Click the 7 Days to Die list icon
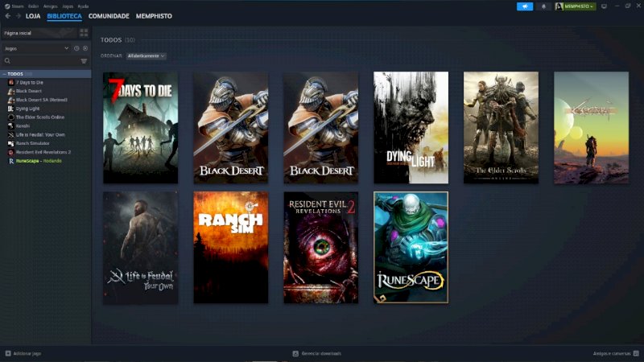This screenshot has height=362, width=644. [11, 83]
